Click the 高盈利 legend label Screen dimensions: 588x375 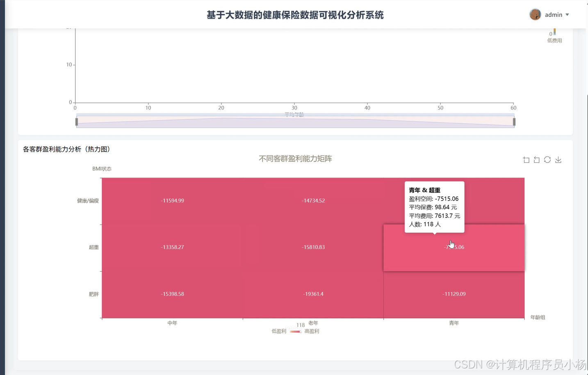pos(312,331)
